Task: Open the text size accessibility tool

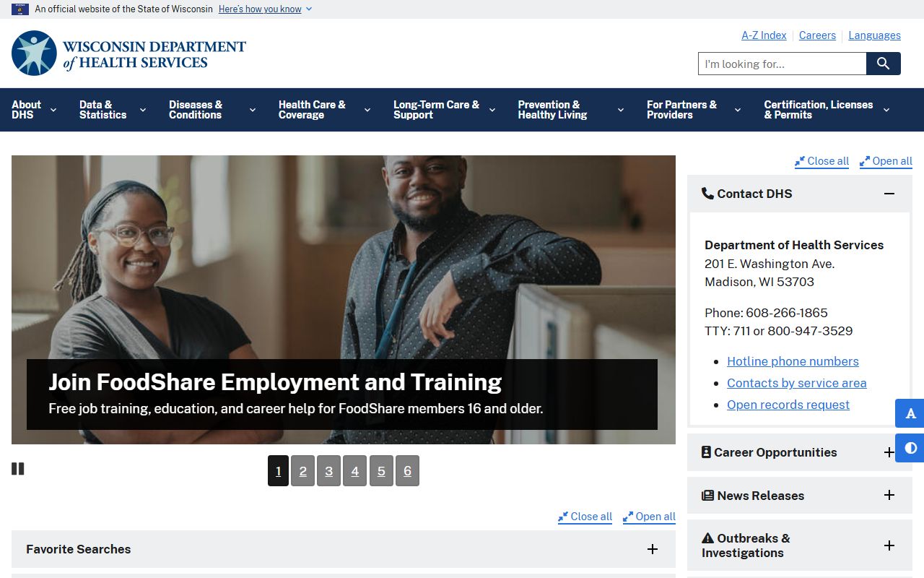Action: coord(910,413)
